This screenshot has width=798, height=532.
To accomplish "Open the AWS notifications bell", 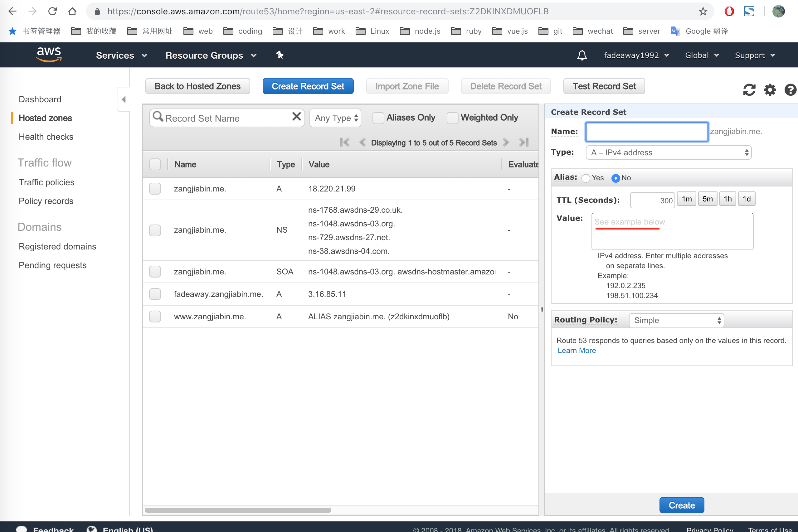I will (582, 55).
